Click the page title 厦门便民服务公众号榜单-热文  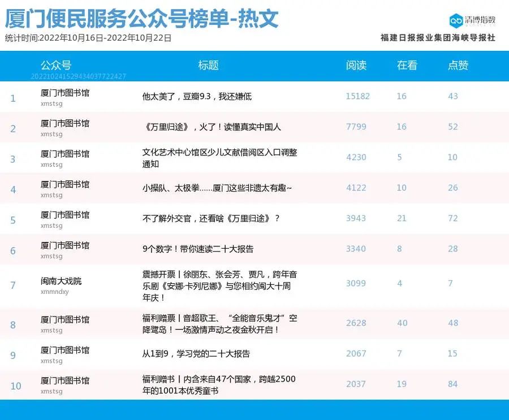(x=141, y=19)
